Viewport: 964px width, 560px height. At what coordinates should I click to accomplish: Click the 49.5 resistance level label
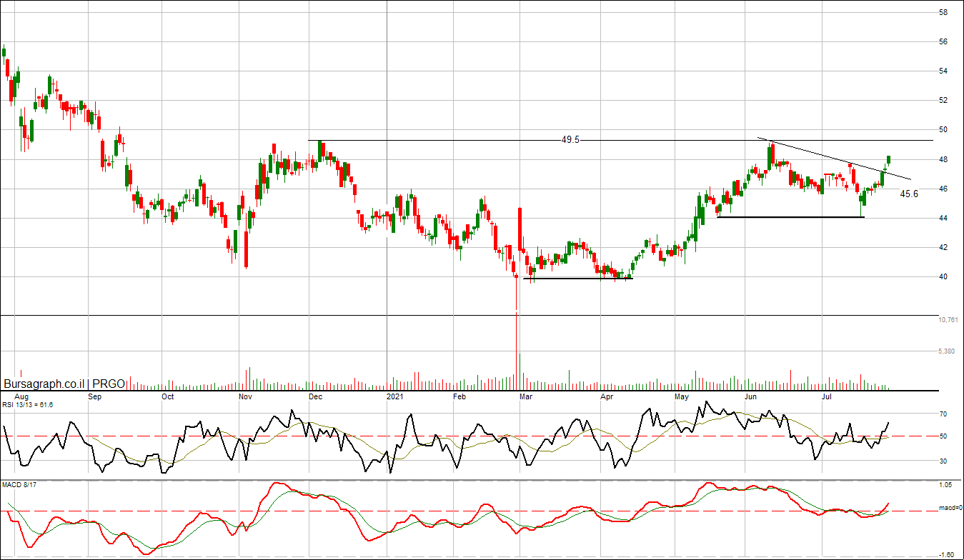[x=570, y=140]
